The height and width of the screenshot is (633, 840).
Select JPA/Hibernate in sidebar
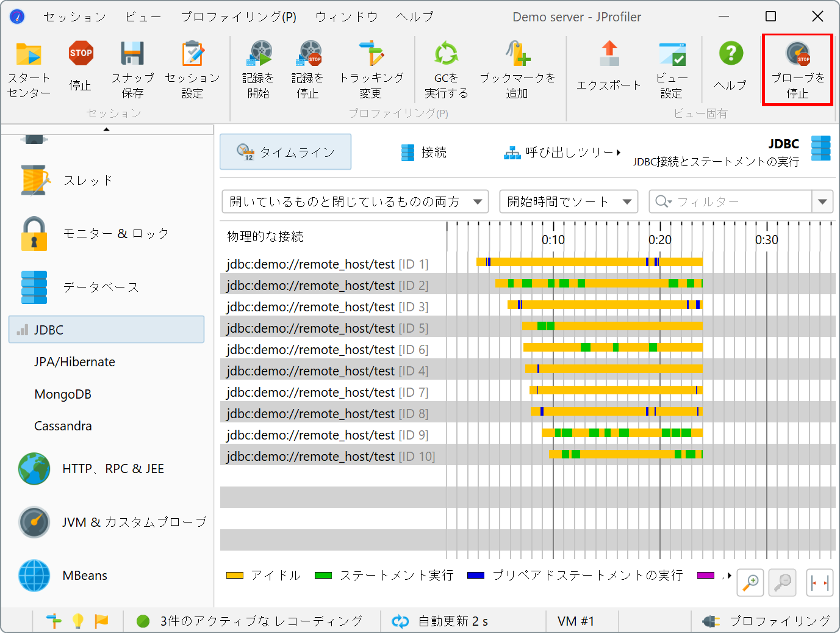(74, 362)
